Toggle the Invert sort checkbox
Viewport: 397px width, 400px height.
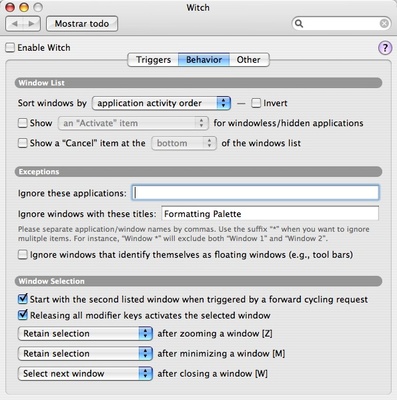[256, 103]
